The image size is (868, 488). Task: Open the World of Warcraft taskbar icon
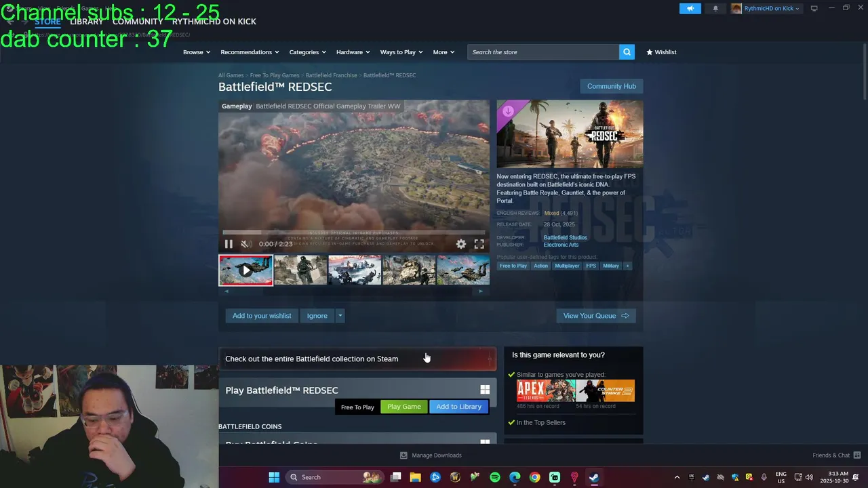click(x=455, y=477)
